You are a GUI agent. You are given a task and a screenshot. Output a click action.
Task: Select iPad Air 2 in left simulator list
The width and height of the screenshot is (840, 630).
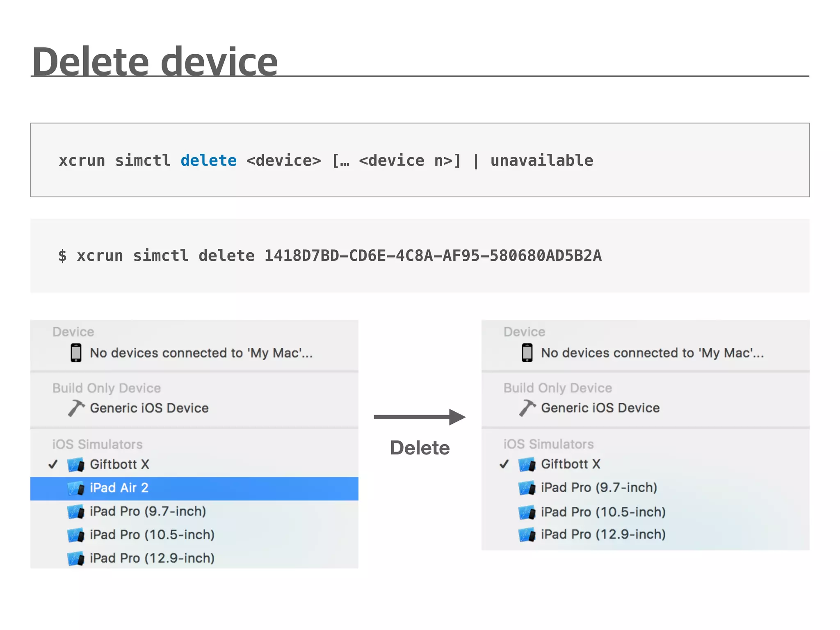point(119,488)
